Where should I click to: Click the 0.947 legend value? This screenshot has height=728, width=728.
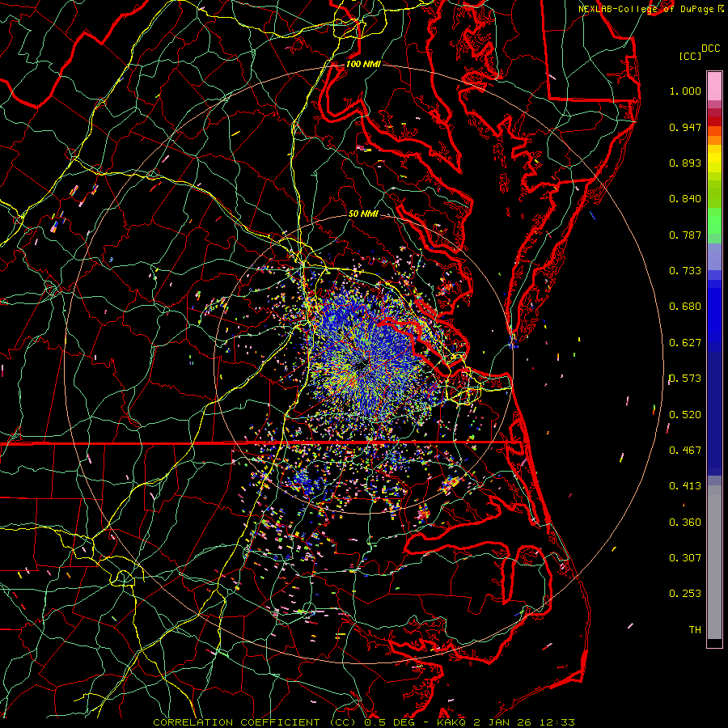point(685,127)
